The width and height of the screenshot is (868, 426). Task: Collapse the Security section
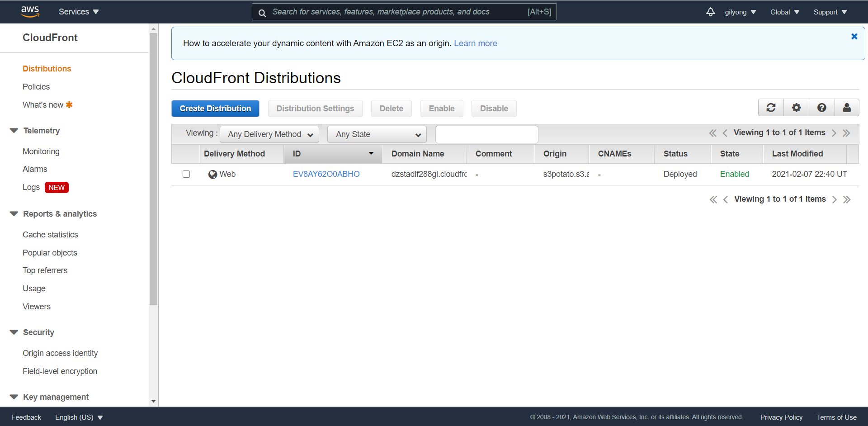pyautogui.click(x=14, y=332)
